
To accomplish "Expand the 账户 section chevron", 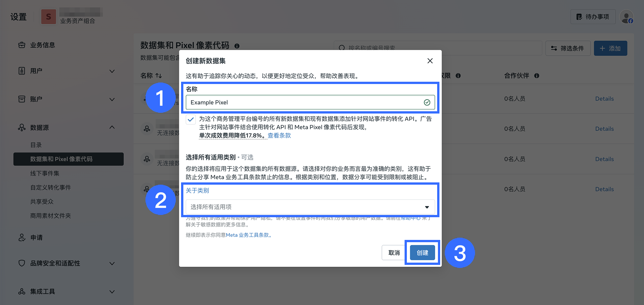I will click(112, 100).
